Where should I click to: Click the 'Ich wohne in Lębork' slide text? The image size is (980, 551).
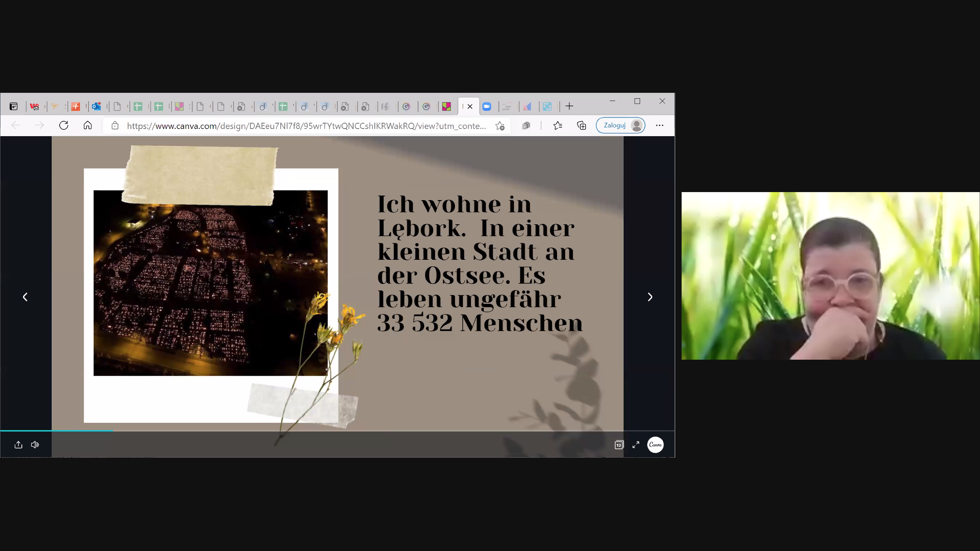480,263
